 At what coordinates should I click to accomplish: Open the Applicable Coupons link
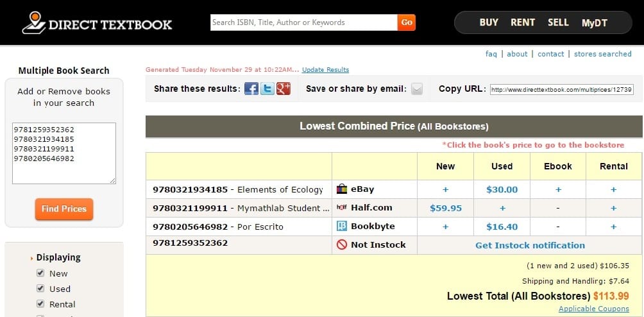point(595,309)
